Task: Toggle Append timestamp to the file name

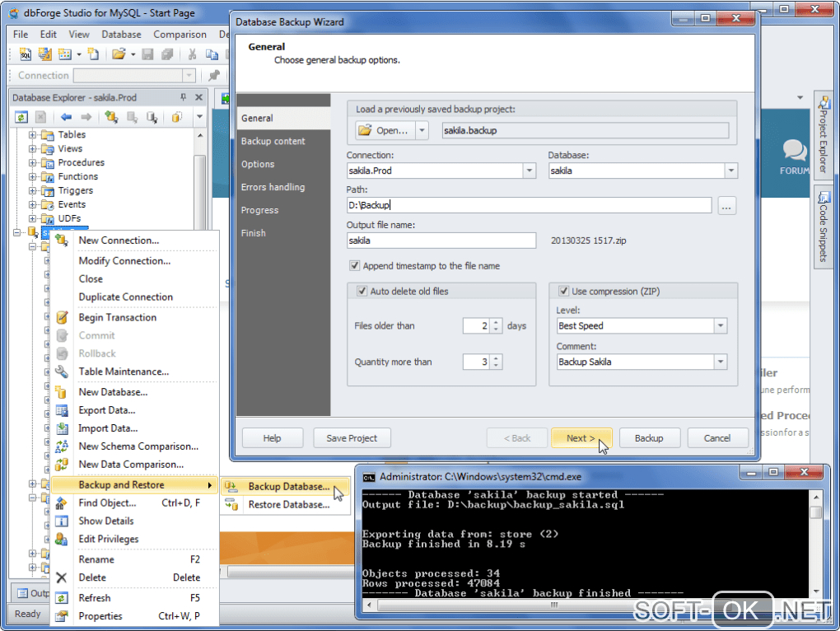Action: click(354, 266)
